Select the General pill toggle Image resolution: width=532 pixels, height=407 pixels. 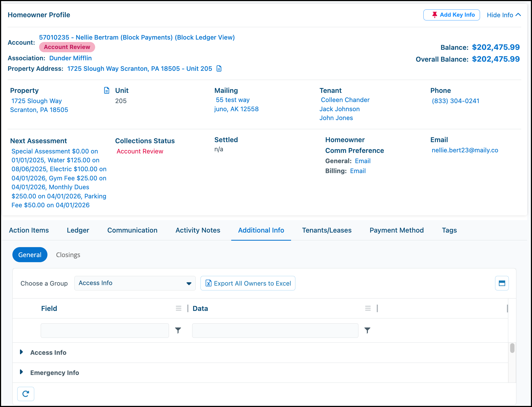tap(30, 255)
